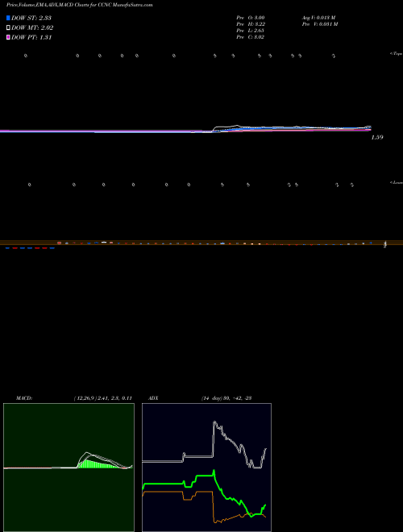Click the green MACD histogram bars

97,464
